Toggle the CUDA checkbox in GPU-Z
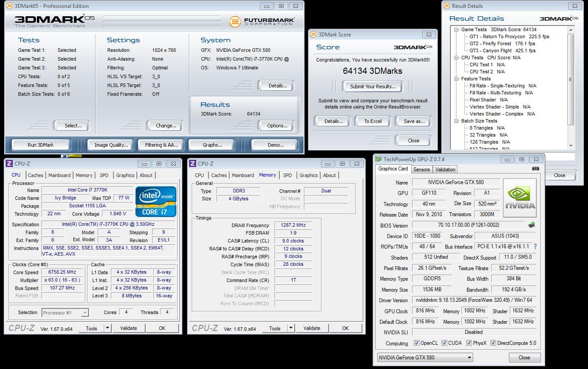 click(444, 343)
